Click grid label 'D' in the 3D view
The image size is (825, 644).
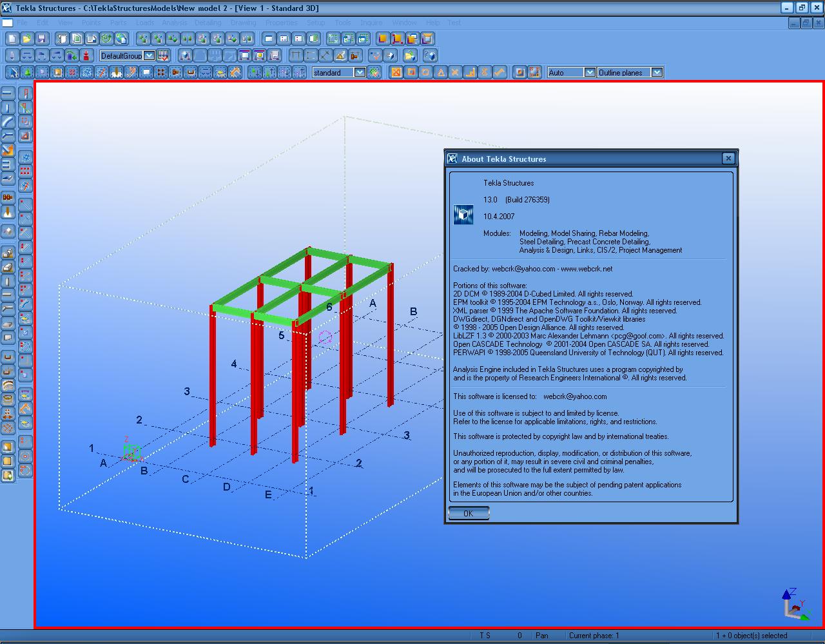point(226,487)
